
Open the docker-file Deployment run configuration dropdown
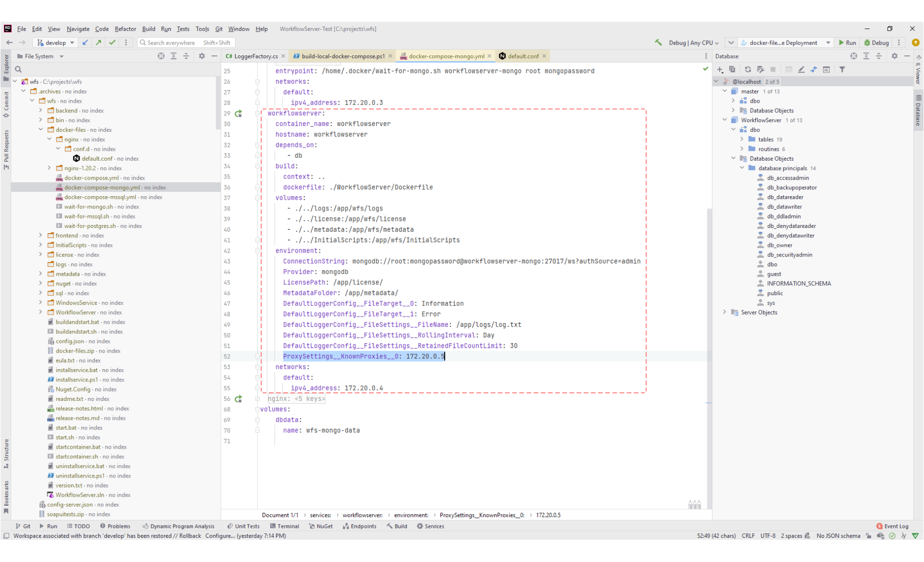tap(786, 43)
